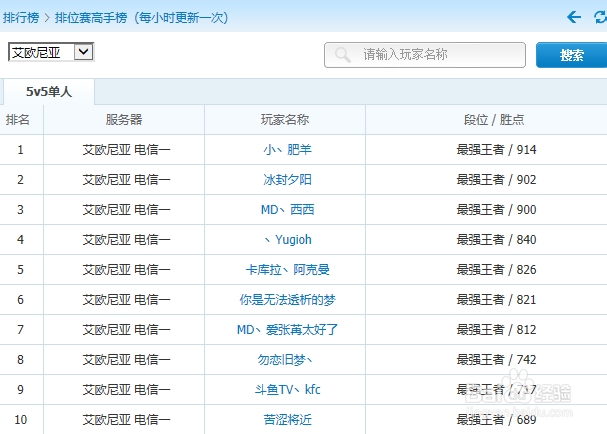Open player 小丶肥羊 profile link
Viewport: 607px width, 434px height.
coord(287,150)
